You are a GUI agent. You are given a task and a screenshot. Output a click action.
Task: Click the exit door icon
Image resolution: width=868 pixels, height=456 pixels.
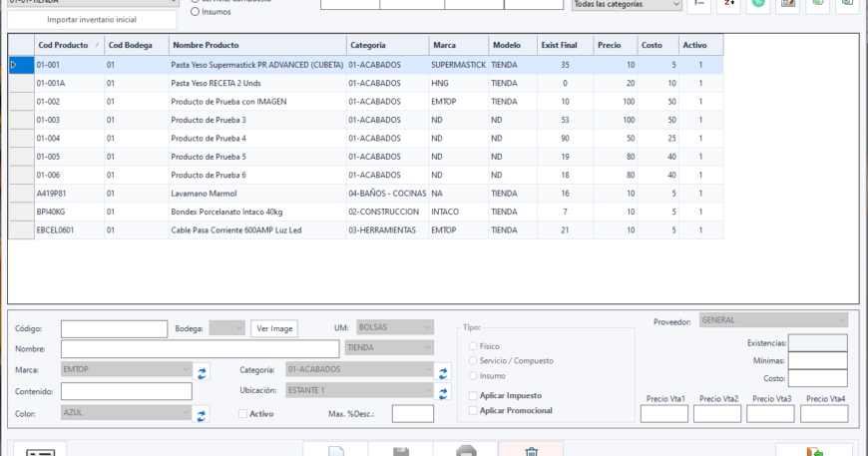814,450
